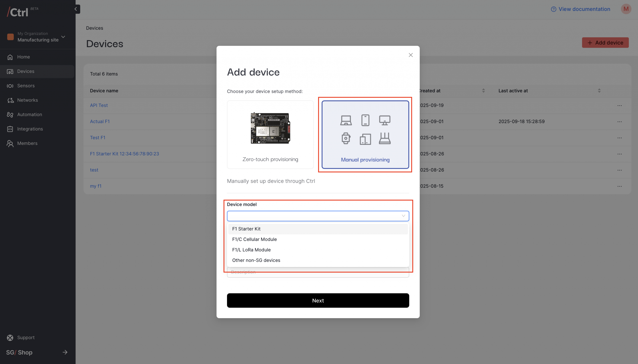Screen dimensions: 638x364
Task: Open SG Shop arrow link
Action: [x=65, y=352]
